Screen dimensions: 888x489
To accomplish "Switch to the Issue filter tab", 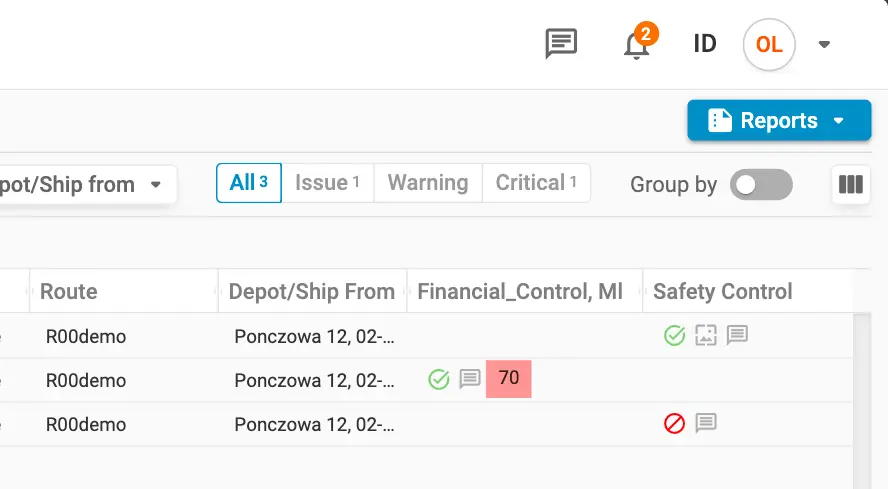I will [327, 182].
